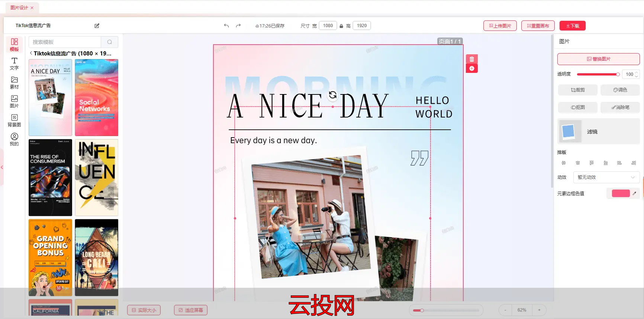Viewport: 644px width, 319px height.
Task: Click the 62% zoom percentage
Action: tap(522, 310)
